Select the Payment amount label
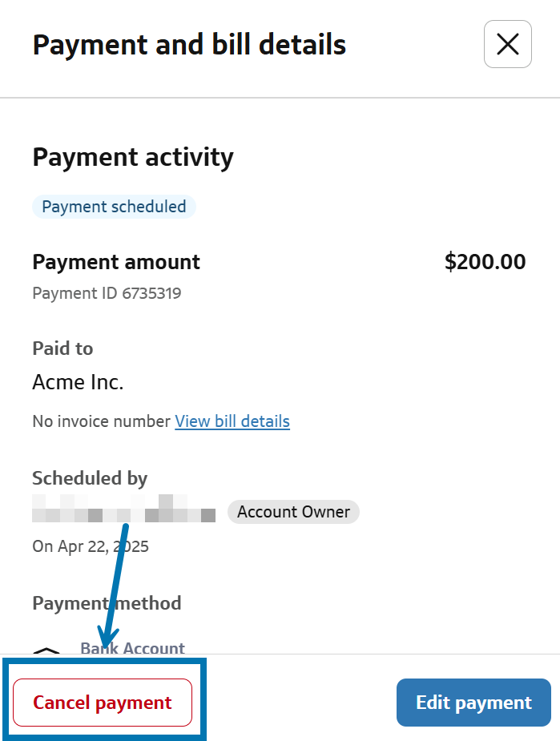This screenshot has width=560, height=741. tap(116, 262)
